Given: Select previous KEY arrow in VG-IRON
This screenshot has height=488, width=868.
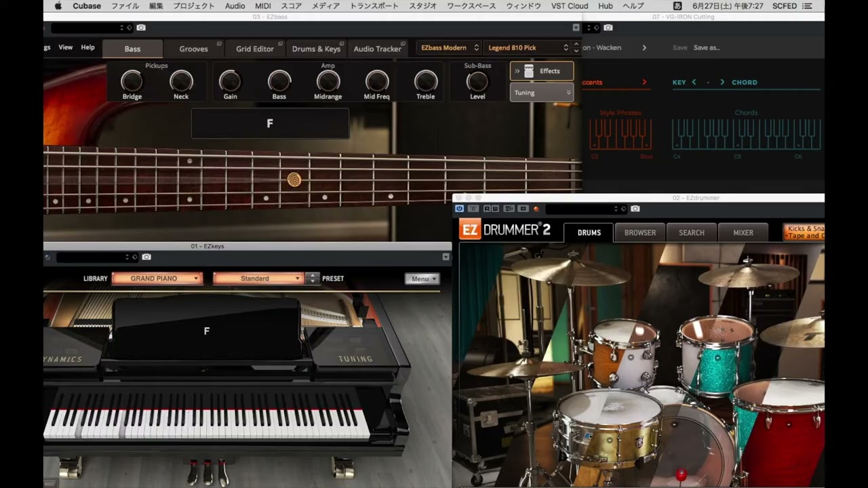Looking at the screenshot, I should tap(694, 82).
